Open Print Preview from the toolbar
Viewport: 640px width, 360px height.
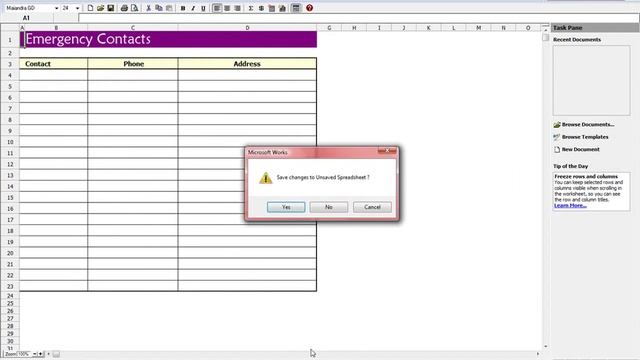click(134, 8)
